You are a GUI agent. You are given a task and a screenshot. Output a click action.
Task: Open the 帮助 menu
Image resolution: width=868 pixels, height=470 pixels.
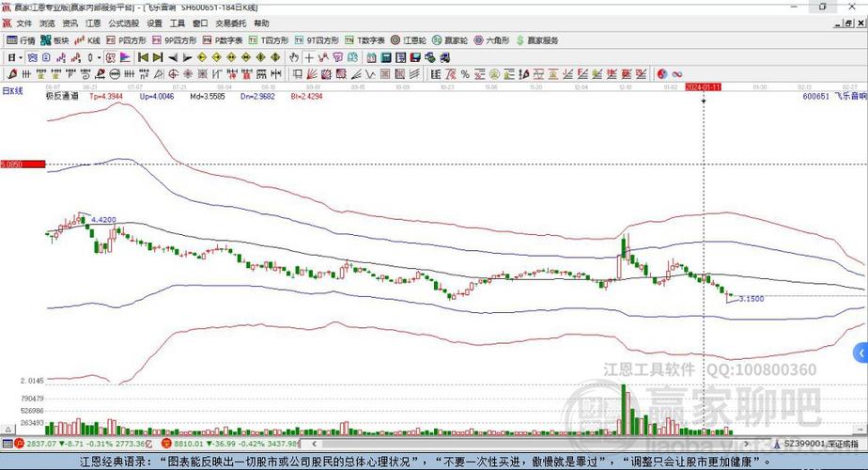tap(261, 23)
